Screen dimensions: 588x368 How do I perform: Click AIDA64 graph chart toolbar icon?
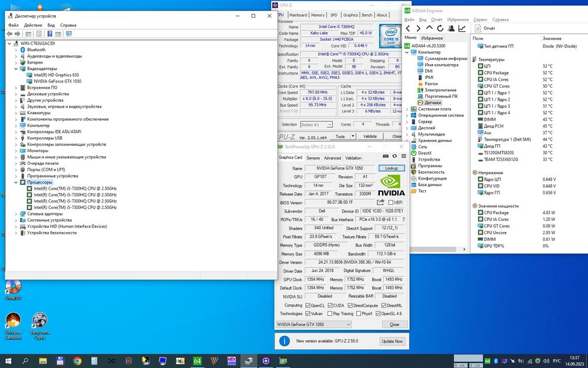pos(462,28)
